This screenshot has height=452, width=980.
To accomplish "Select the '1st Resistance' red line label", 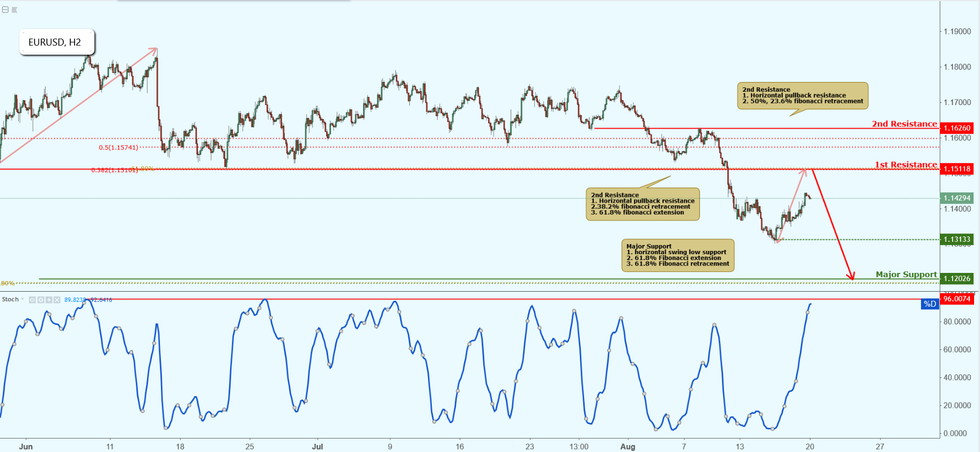I will tap(906, 165).
